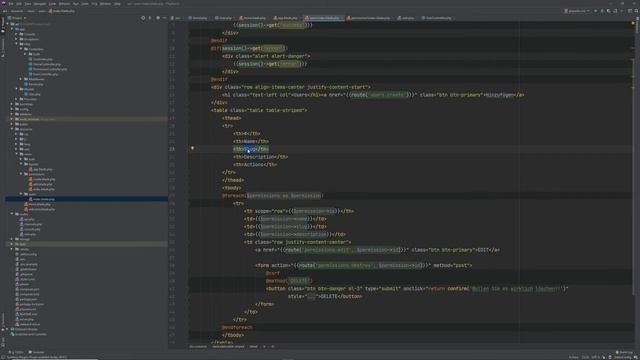Open the Event Log
This screenshot has height=360, width=640.
[x=624, y=352]
